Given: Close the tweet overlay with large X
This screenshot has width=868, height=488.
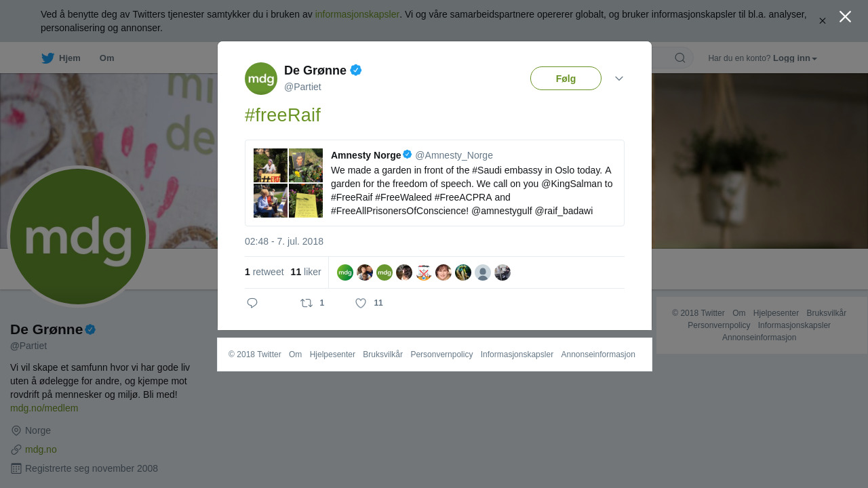Looking at the screenshot, I should [x=845, y=17].
